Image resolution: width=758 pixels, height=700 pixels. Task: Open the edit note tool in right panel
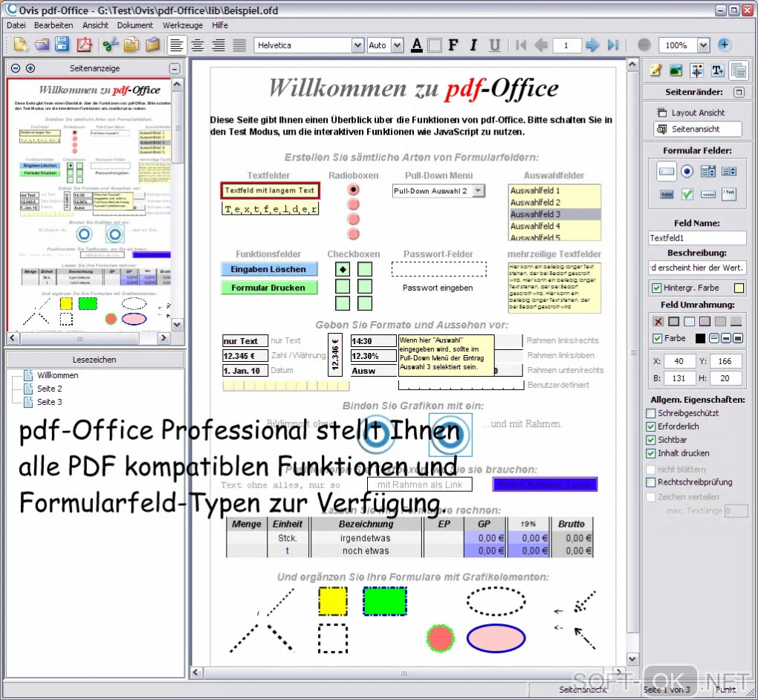pos(655,71)
